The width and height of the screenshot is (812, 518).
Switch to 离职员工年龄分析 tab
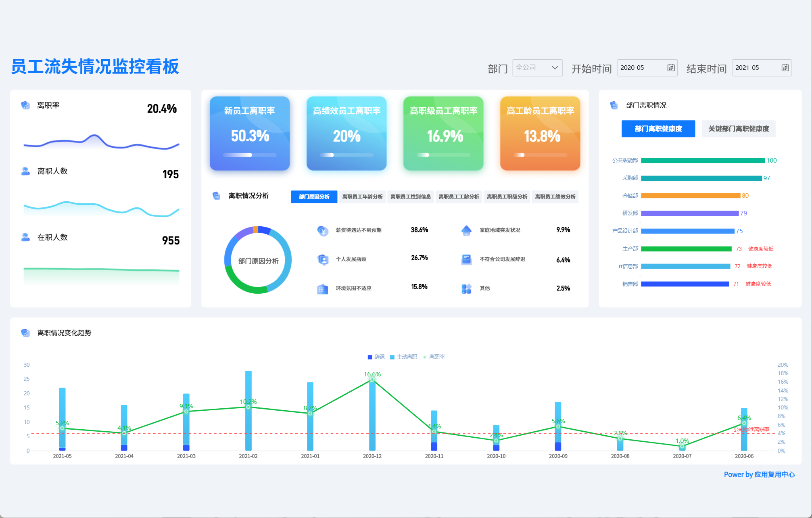(x=362, y=197)
